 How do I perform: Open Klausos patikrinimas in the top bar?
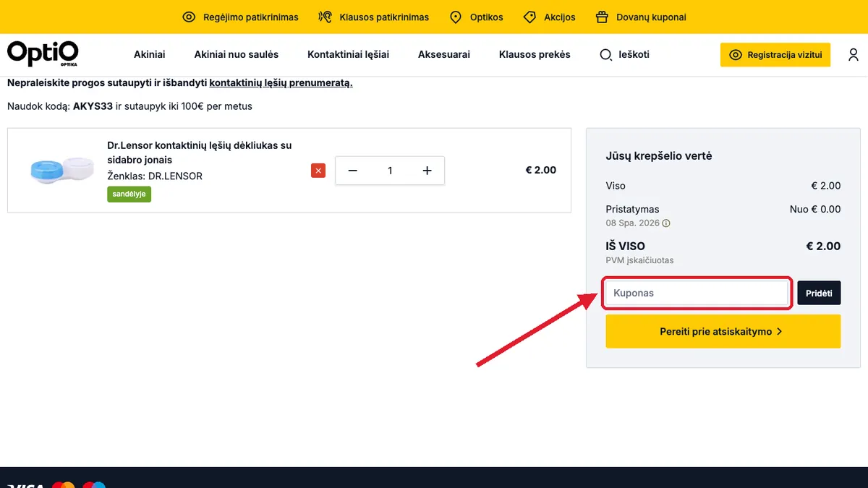click(x=374, y=17)
